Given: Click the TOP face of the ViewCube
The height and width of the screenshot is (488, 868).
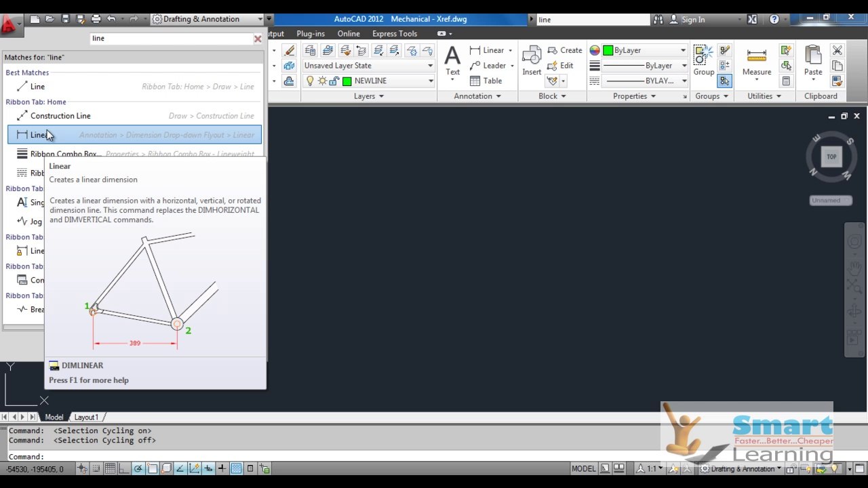Looking at the screenshot, I should [831, 157].
